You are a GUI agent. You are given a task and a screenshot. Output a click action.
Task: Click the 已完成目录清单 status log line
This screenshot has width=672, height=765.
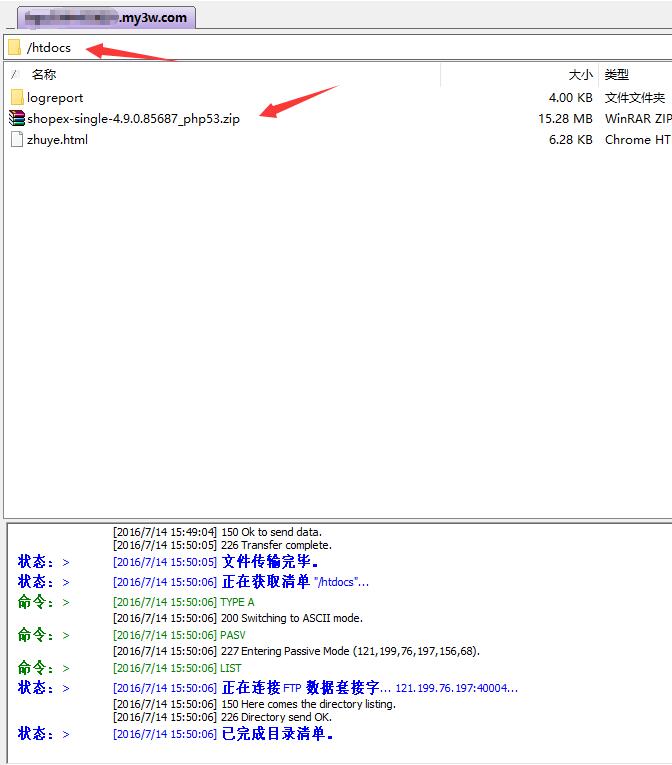click(x=276, y=734)
